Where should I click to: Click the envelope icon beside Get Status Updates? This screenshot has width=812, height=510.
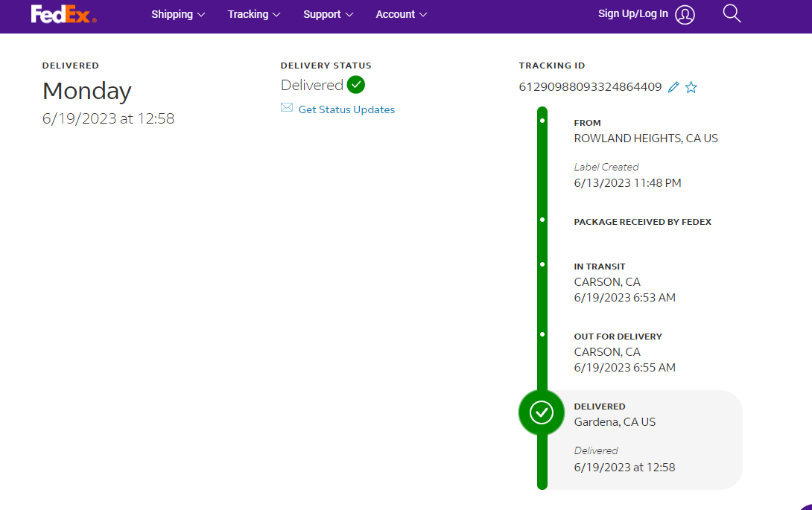pos(287,108)
